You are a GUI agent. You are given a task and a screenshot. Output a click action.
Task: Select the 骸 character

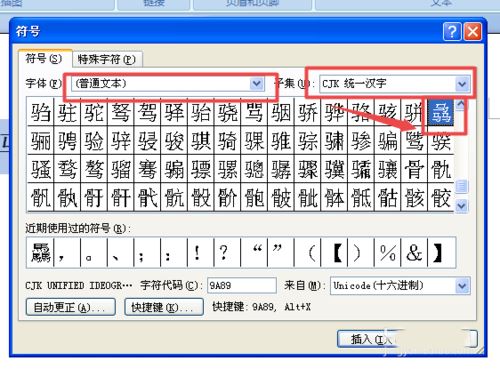[x=414, y=197]
